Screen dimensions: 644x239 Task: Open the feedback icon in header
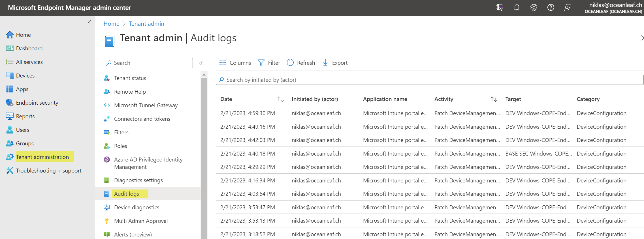pyautogui.click(x=568, y=7)
